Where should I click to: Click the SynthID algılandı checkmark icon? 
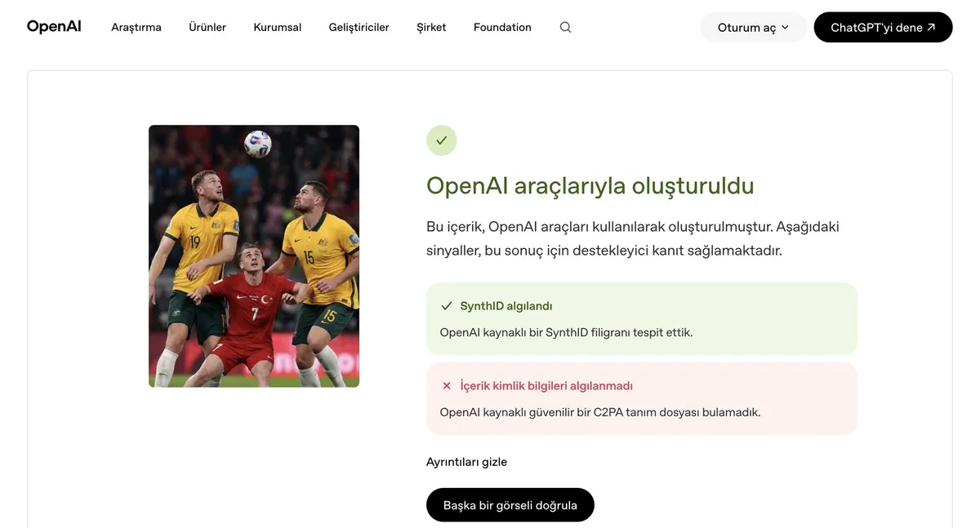click(447, 306)
